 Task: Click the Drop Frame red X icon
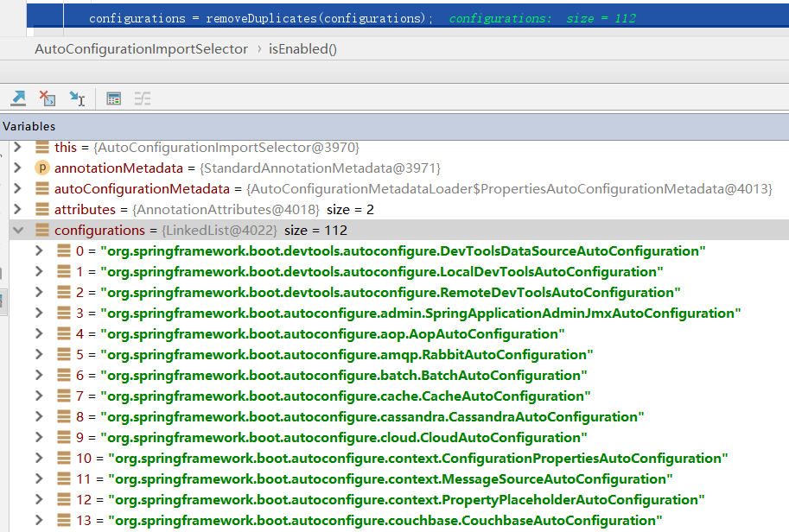[48, 98]
